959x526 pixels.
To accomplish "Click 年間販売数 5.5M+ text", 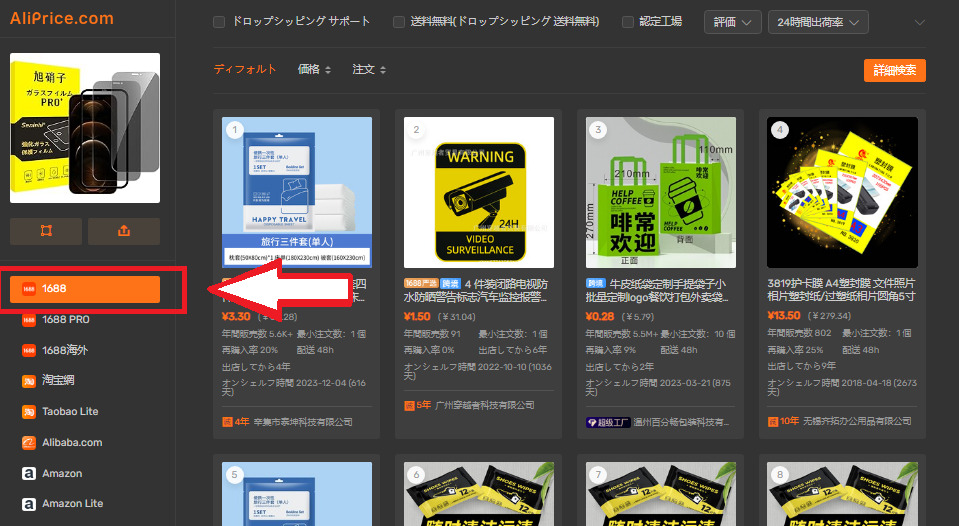I will [x=621, y=334].
